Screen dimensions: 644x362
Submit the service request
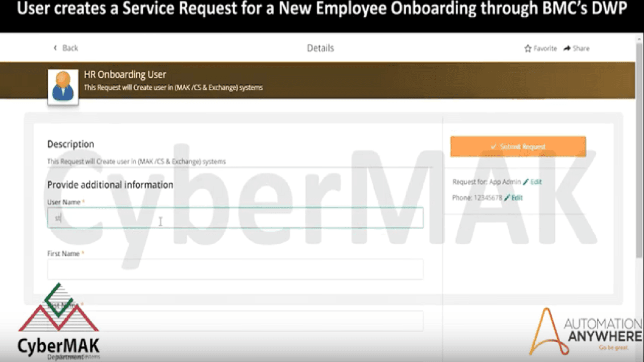click(x=518, y=146)
